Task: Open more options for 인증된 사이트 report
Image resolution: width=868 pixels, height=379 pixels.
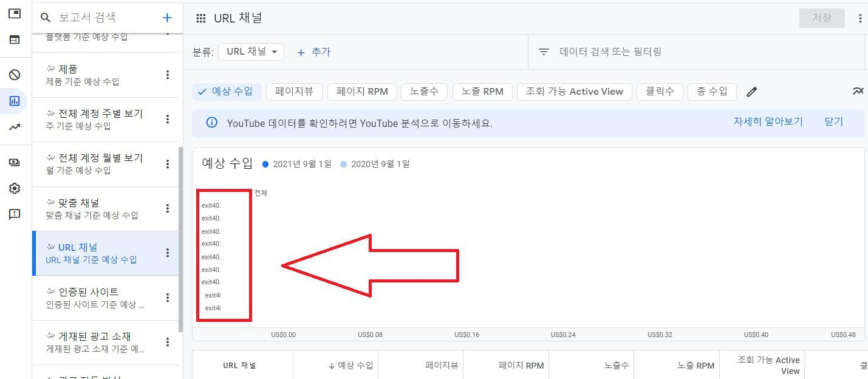Action: [168, 298]
